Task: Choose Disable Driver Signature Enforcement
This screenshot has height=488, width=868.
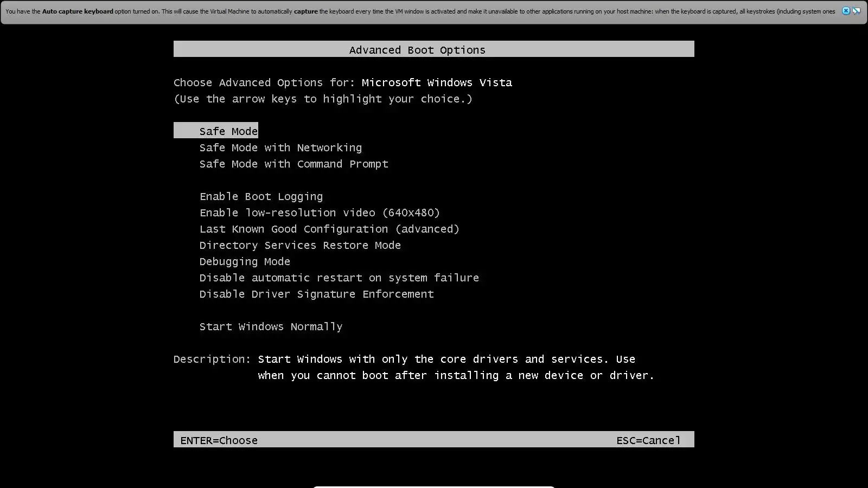Action: click(x=317, y=294)
